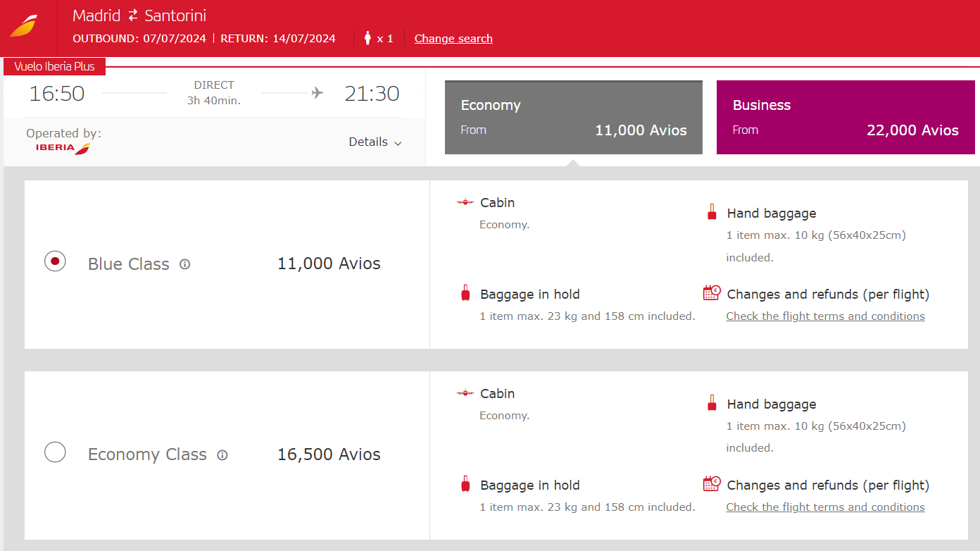Click the Baggage in hold icon for Blue Class

(x=465, y=292)
